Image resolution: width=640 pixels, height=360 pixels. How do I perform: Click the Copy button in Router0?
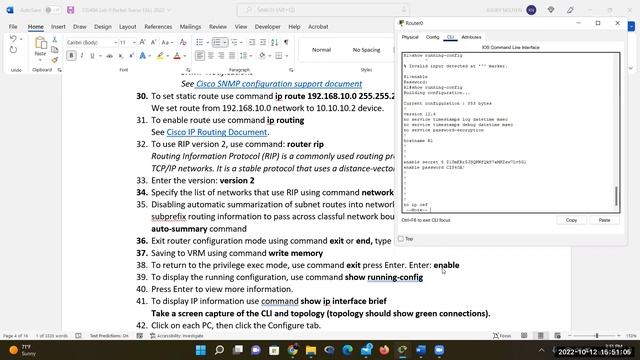(571, 220)
